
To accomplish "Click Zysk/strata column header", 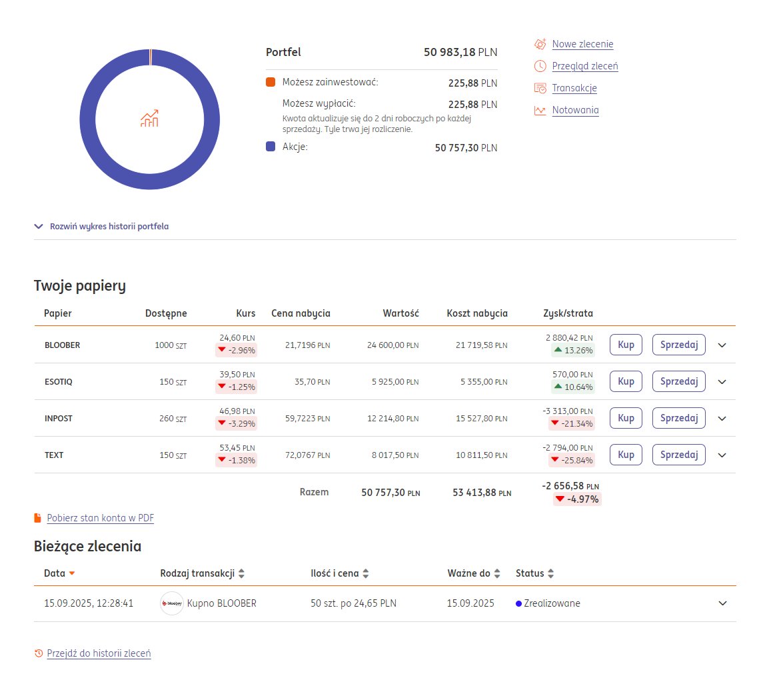I will [x=568, y=313].
